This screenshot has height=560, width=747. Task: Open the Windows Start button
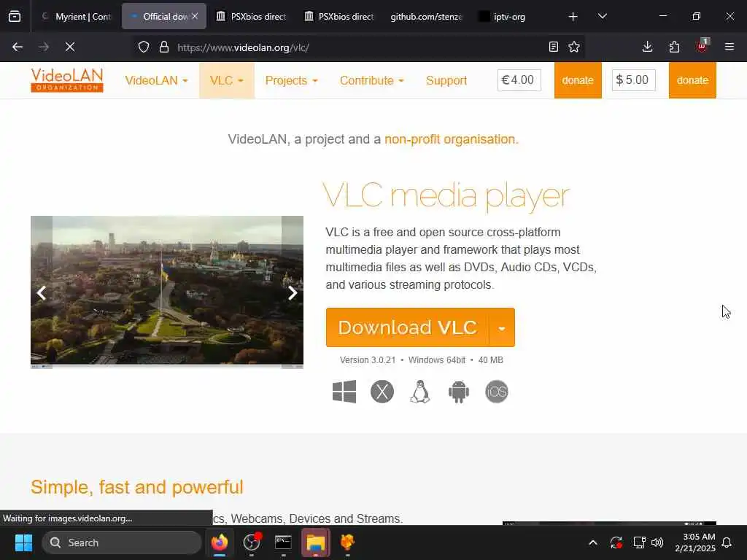click(23, 542)
